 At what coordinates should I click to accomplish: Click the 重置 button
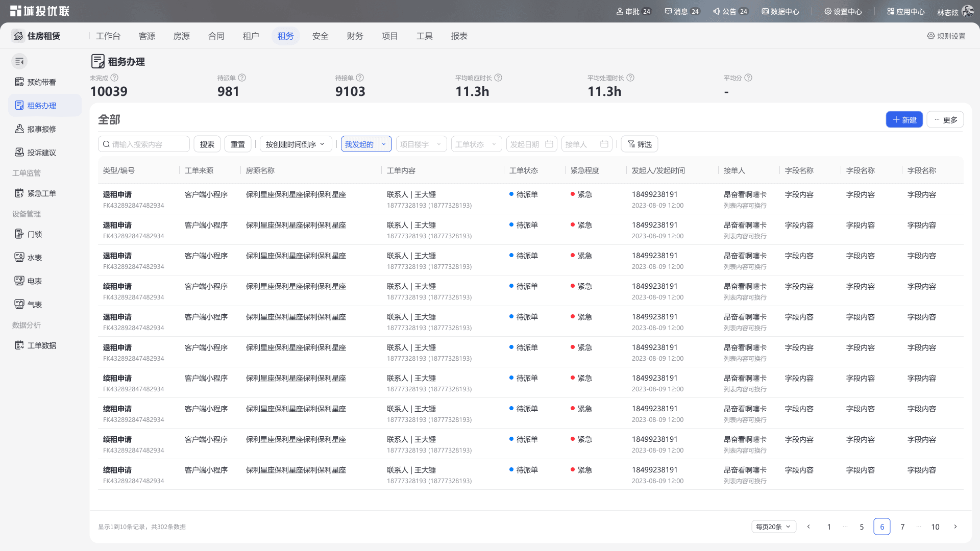pos(238,144)
